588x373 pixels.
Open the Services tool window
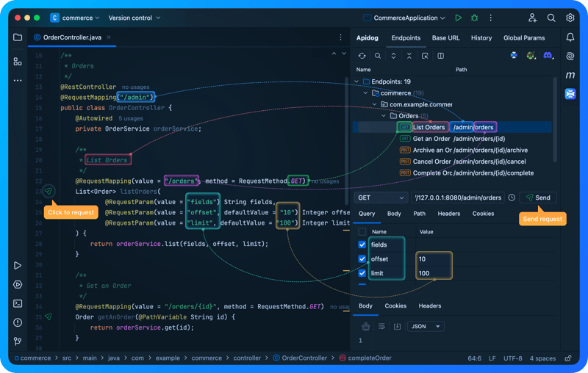18,285
